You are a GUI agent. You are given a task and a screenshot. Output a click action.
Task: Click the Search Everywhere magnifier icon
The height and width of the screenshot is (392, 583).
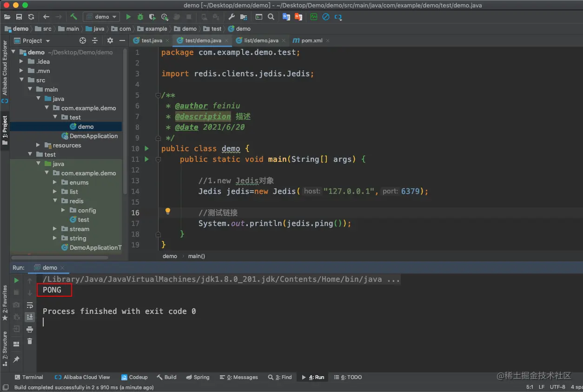[x=271, y=17]
